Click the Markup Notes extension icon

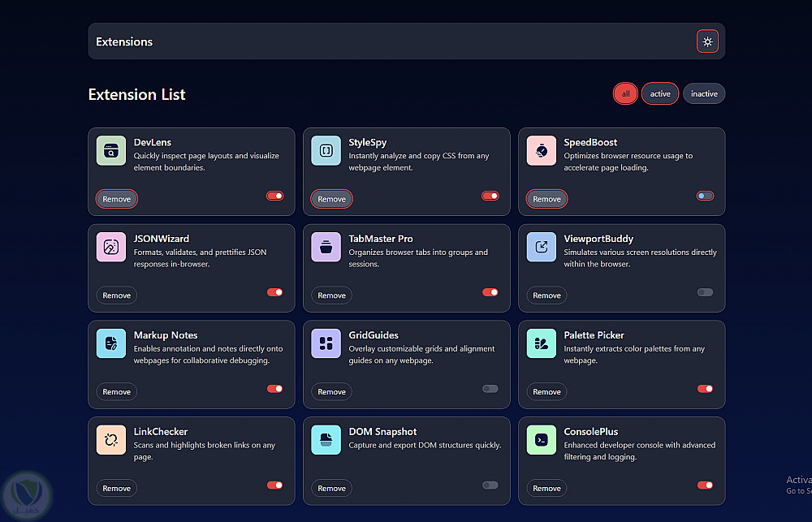click(110, 343)
